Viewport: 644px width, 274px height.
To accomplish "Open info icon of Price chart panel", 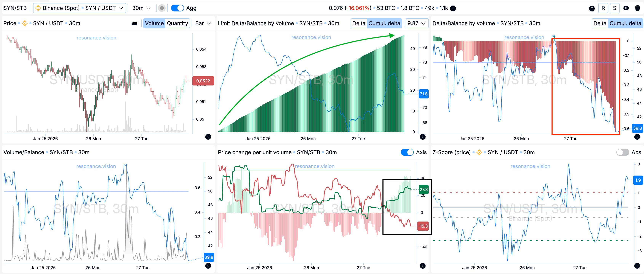I will (x=208, y=137).
